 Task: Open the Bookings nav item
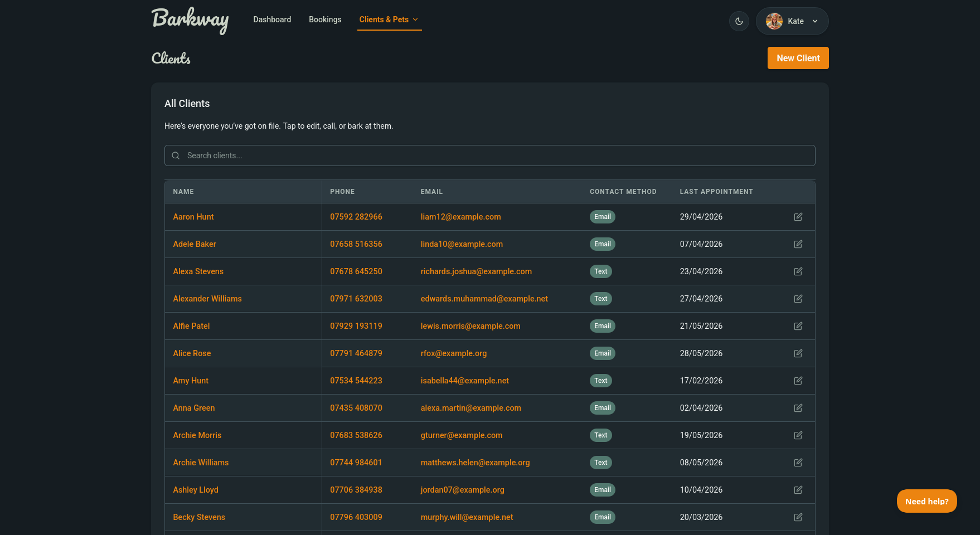point(325,20)
